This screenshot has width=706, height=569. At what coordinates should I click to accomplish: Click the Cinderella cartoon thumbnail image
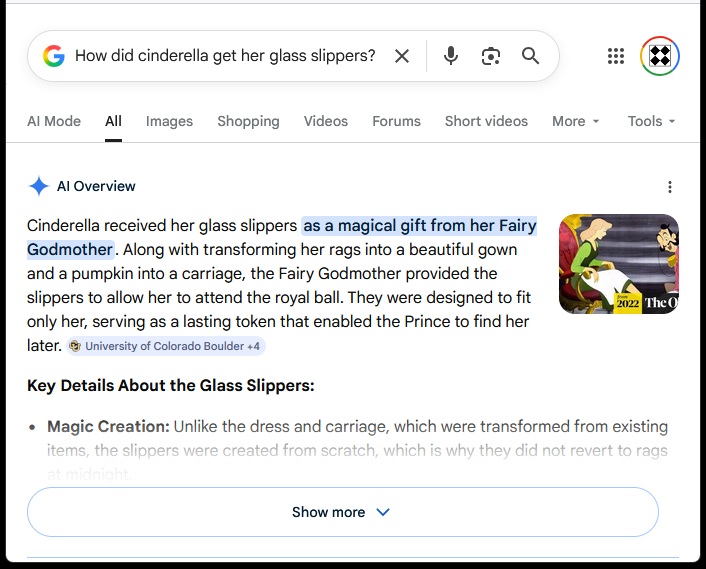(619, 264)
